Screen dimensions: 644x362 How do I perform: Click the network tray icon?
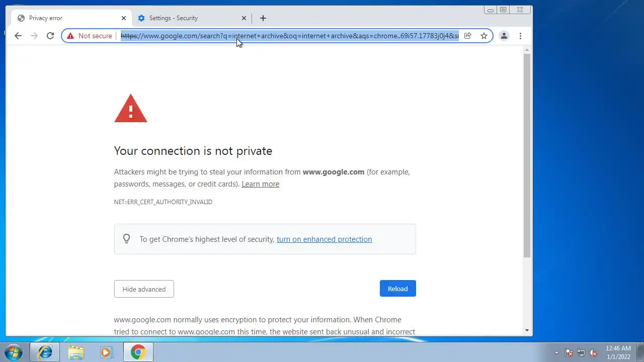pyautogui.click(x=581, y=352)
